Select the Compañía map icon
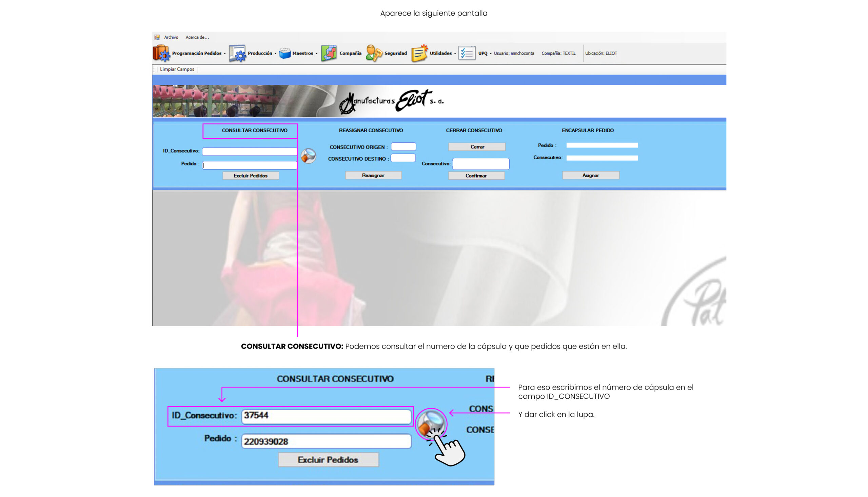This screenshot has width=868, height=497. click(329, 53)
